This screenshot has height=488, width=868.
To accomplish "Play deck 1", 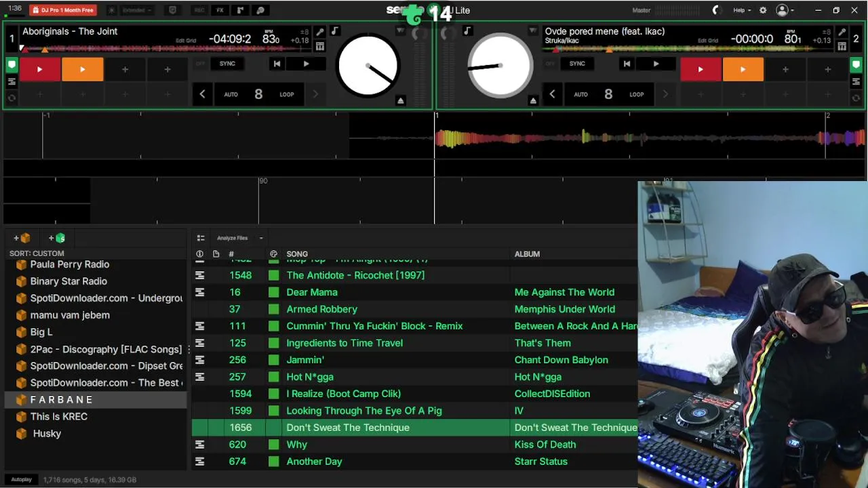I will click(306, 64).
